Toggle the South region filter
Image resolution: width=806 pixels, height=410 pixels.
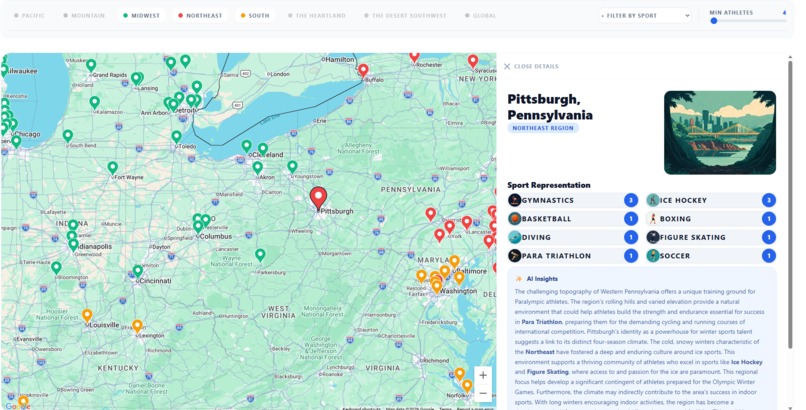(255, 15)
